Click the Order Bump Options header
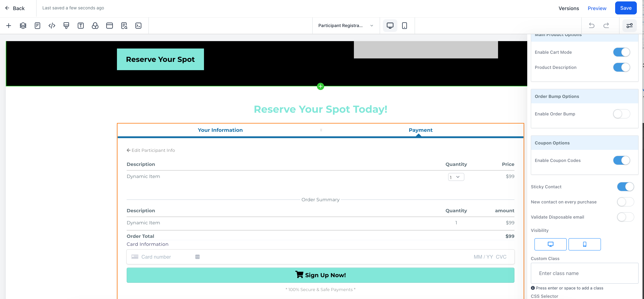This screenshot has width=644, height=299. tap(585, 96)
